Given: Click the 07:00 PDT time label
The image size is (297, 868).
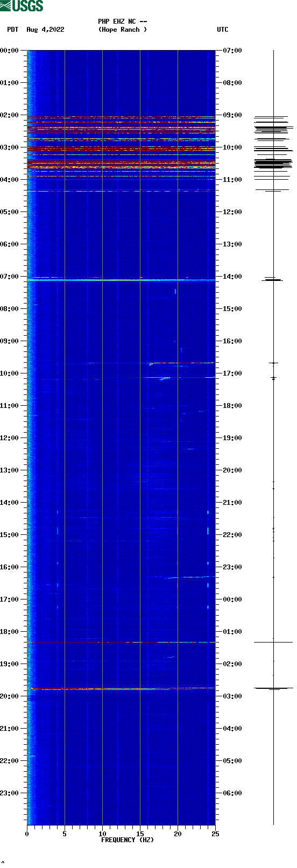Looking at the screenshot, I should (9, 277).
